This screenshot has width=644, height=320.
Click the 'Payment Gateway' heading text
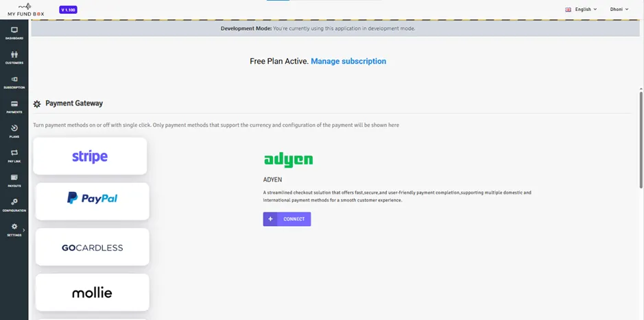(74, 103)
